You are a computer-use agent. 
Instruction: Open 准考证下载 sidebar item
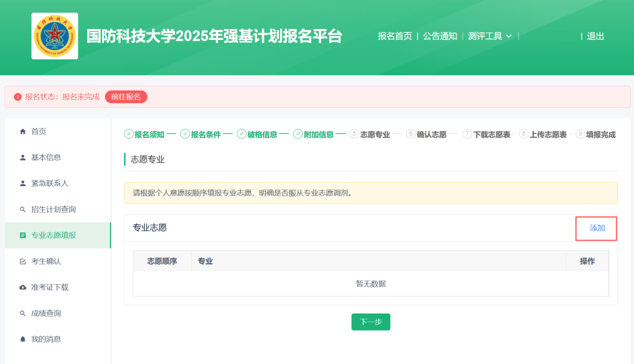coord(58,287)
